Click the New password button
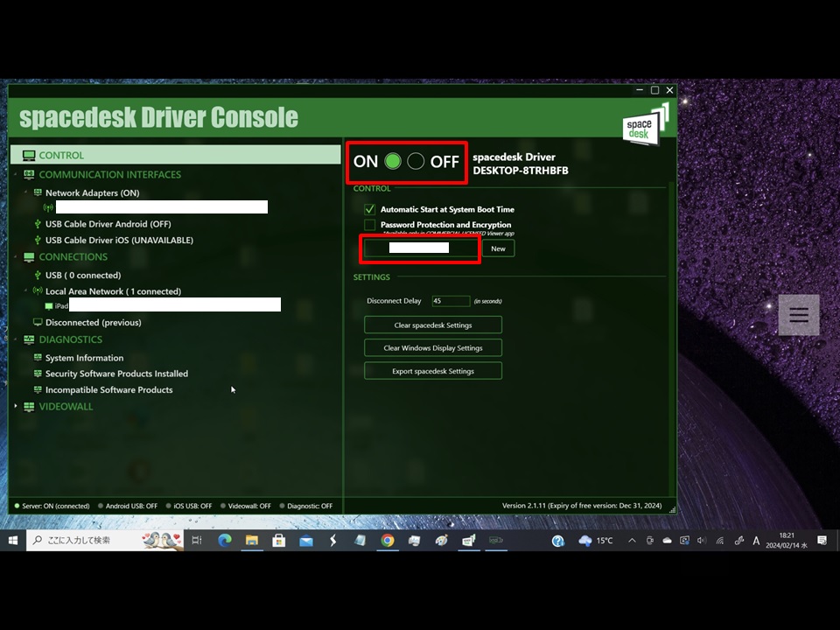840x630 pixels. click(x=498, y=248)
